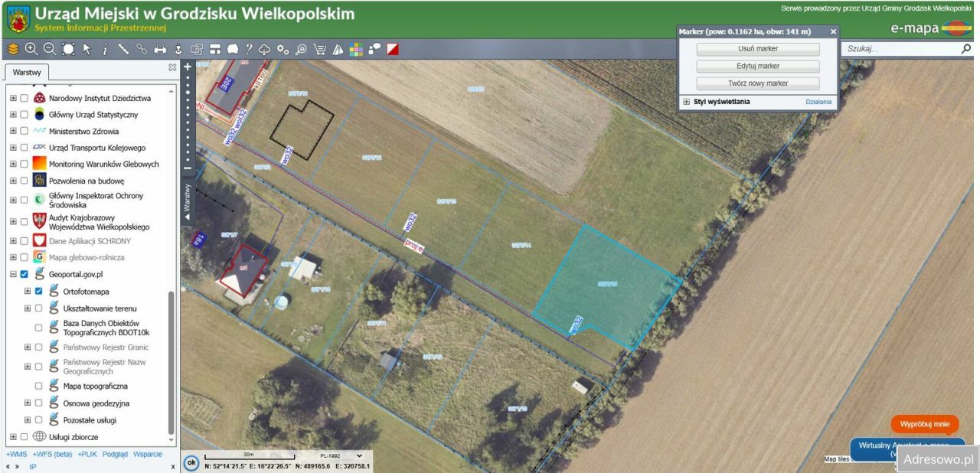Click the Wypróbuj mnie orange button

click(x=925, y=423)
